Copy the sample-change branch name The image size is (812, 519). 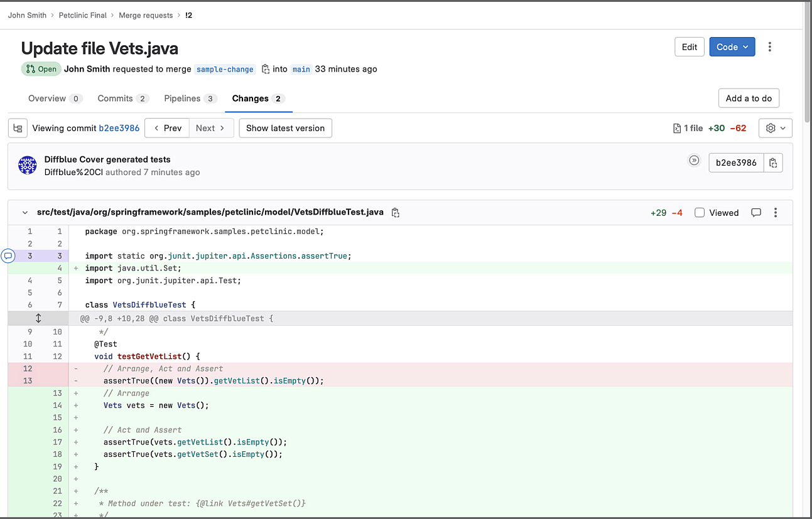pos(266,69)
